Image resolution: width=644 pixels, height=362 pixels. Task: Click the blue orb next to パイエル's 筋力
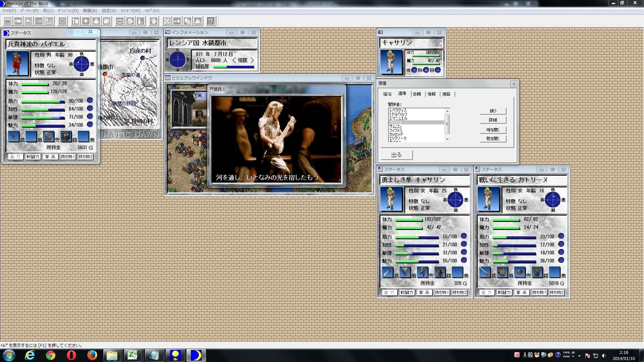tap(90, 100)
